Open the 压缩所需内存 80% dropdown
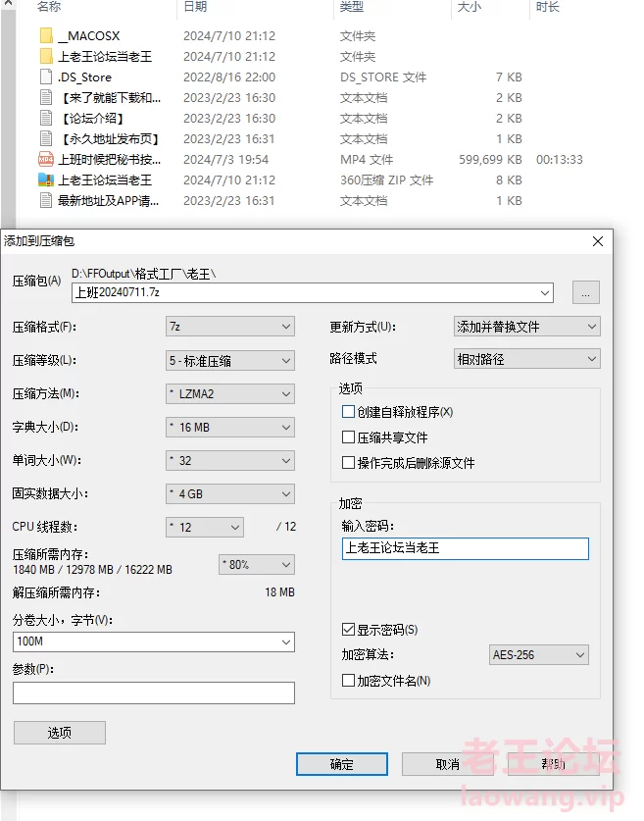This screenshot has height=821, width=644. 257,564
